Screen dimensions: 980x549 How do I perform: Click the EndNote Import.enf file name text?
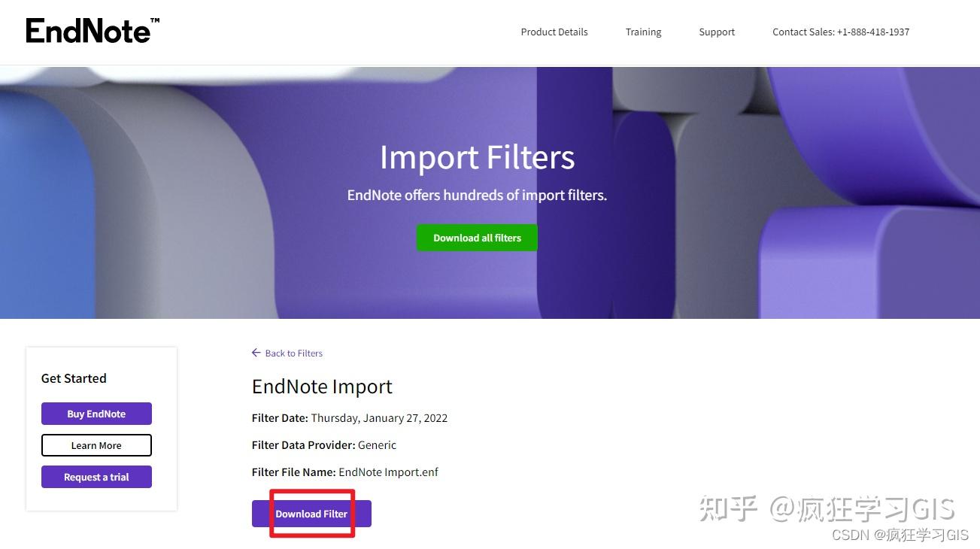pos(388,472)
